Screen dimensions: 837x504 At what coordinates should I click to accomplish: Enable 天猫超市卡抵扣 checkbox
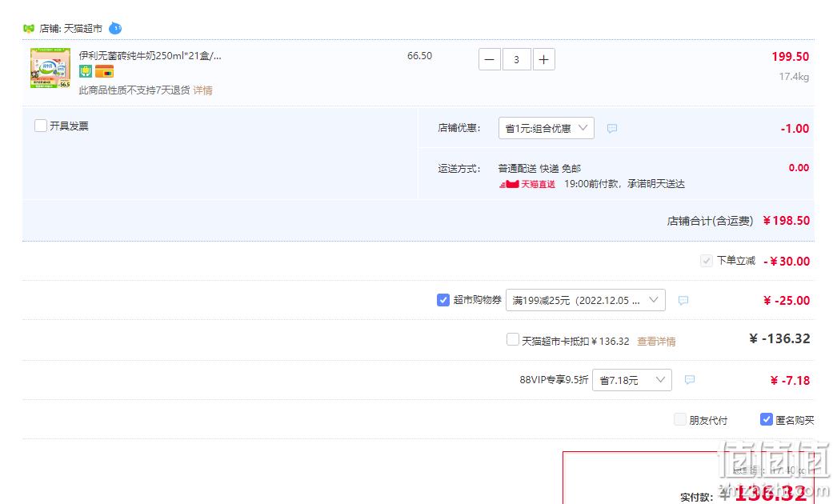point(512,339)
